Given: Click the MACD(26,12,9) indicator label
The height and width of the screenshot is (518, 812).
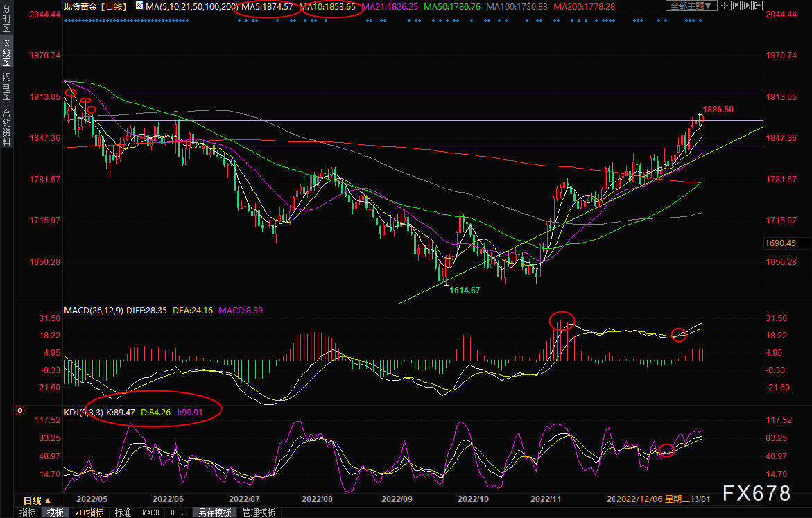Looking at the screenshot, I should coord(92,310).
